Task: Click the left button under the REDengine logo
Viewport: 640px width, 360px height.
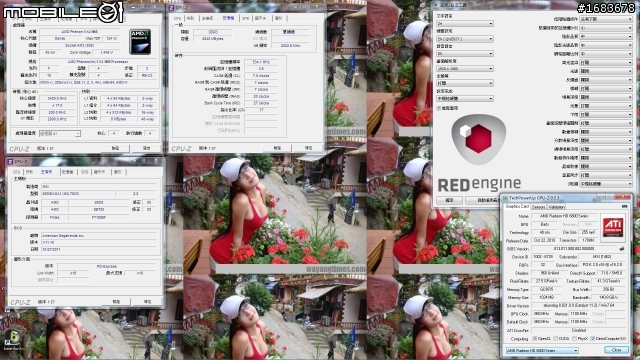Action: [x=449, y=200]
